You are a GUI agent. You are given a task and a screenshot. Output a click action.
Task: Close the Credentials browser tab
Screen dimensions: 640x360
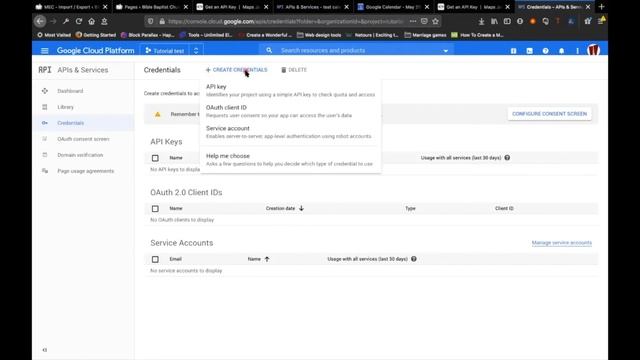pyautogui.click(x=588, y=7)
